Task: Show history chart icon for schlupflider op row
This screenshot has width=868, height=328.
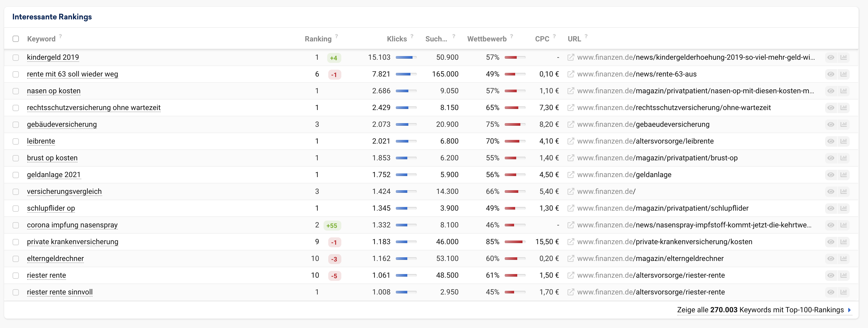Action: click(843, 208)
